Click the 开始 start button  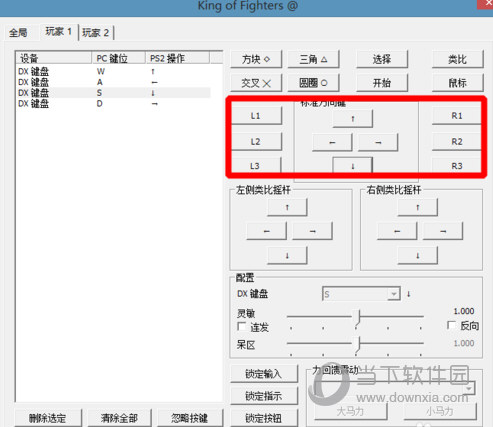pos(382,83)
